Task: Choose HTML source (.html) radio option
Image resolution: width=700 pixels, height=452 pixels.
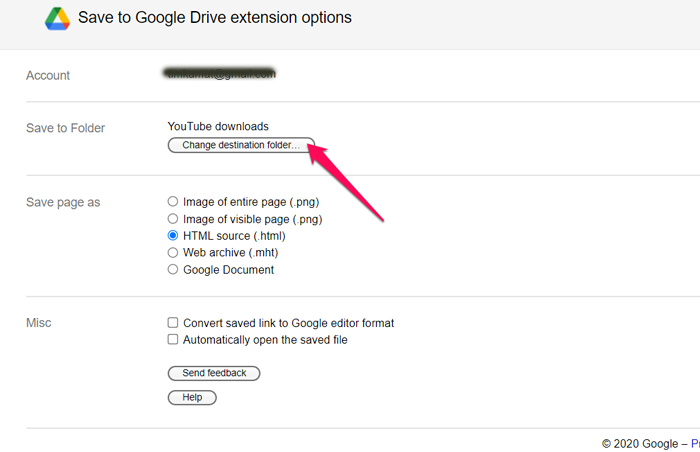Action: [x=173, y=235]
